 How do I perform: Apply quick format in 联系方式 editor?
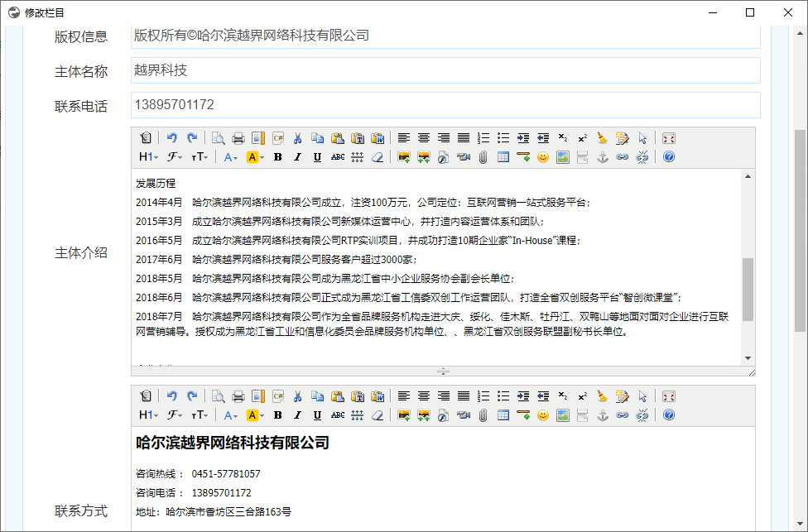[622, 396]
